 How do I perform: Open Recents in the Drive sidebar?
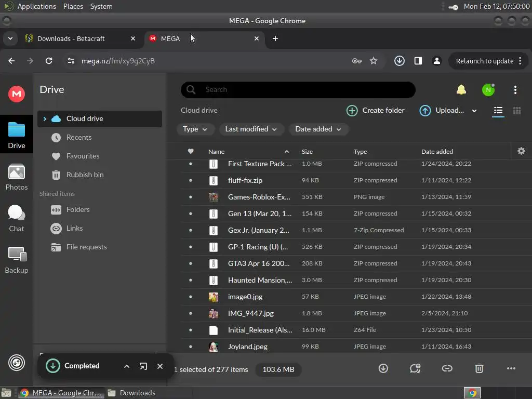(x=99, y=137)
